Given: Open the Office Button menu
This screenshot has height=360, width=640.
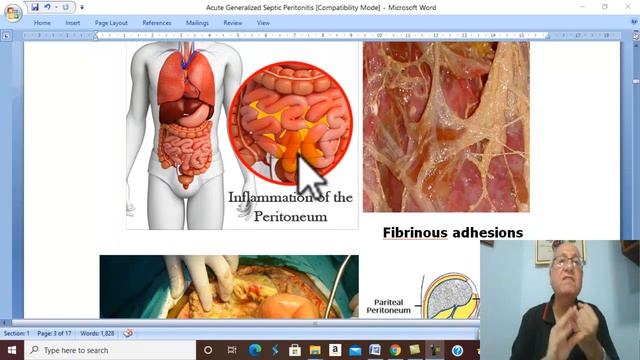Looking at the screenshot, I should pyautogui.click(x=13, y=13).
